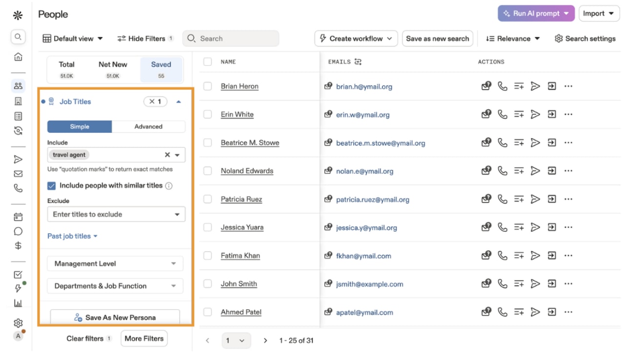Image resolution: width=634 pixels, height=364 pixels.
Task: Click the Apollo logo icon
Action: (18, 15)
